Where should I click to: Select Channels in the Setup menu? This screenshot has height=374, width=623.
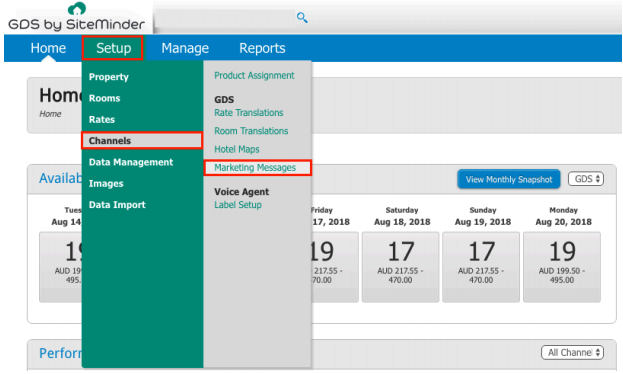coord(142,141)
